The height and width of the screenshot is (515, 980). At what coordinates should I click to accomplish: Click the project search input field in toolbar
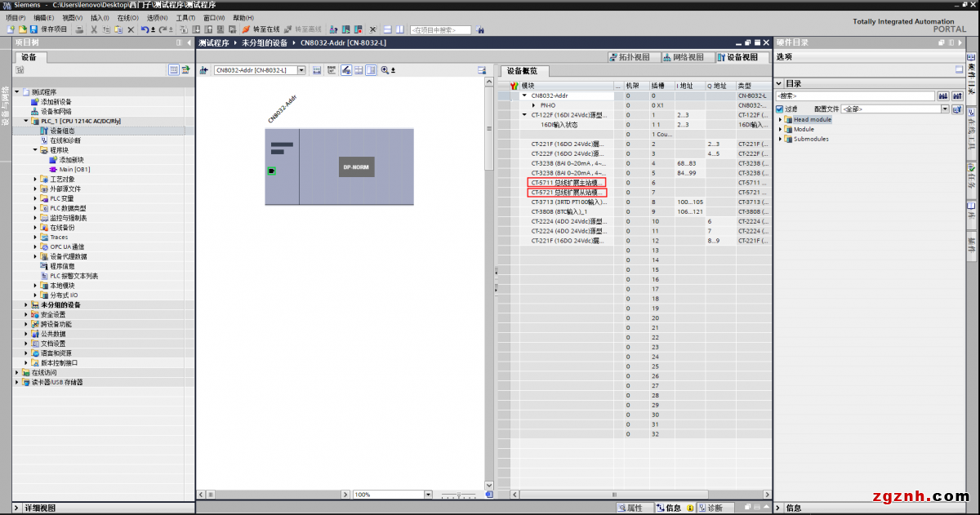click(441, 30)
